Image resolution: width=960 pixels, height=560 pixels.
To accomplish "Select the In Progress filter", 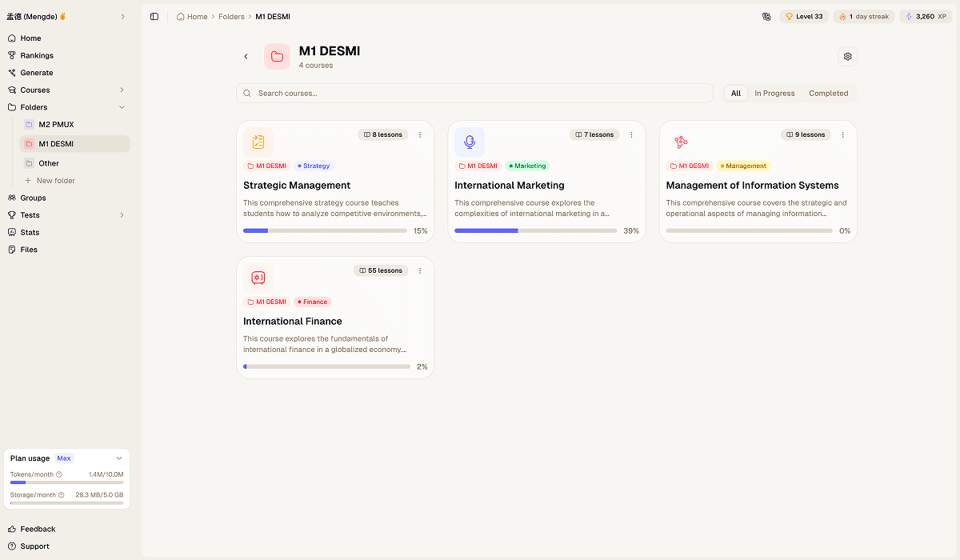I will tap(774, 93).
